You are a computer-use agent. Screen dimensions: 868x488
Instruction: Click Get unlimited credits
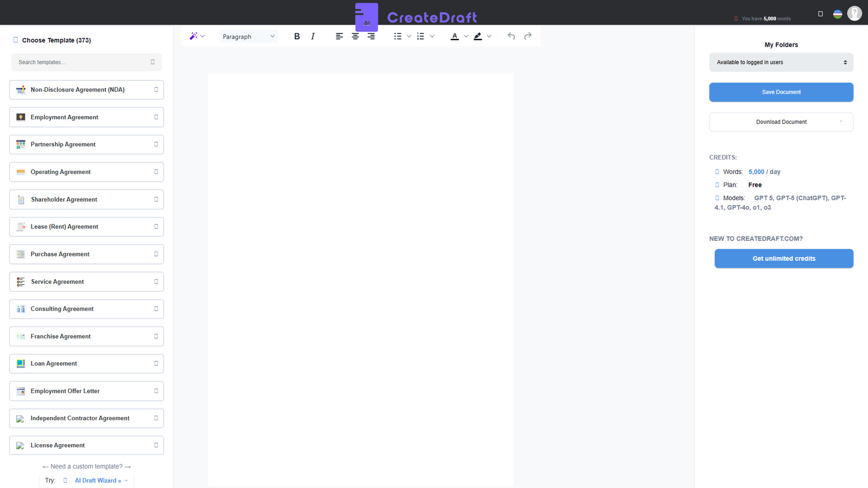(x=784, y=259)
